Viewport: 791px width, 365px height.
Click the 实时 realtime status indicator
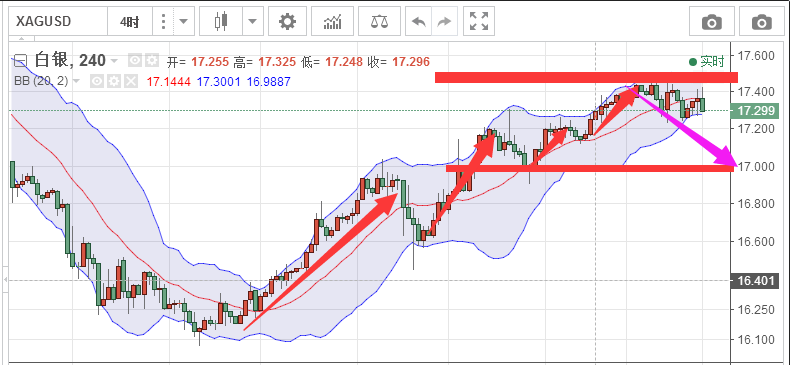pyautogui.click(x=707, y=62)
